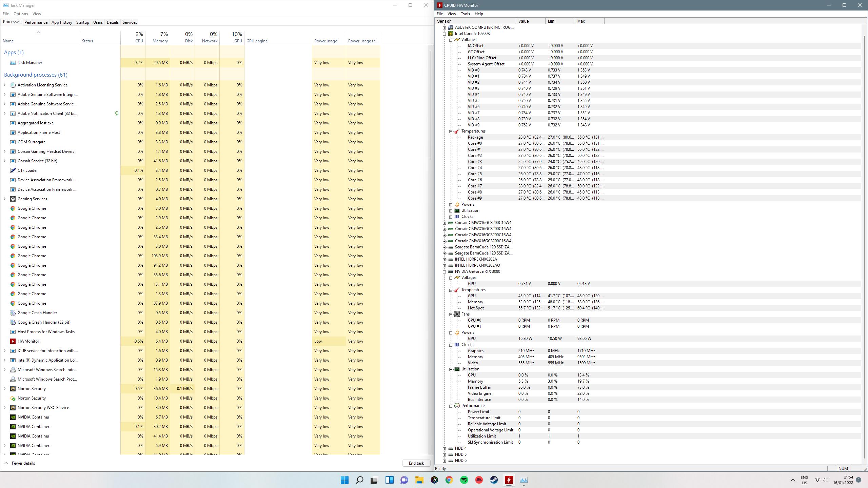This screenshot has height=488, width=868.
Task: Show hidden icons in system tray
Action: pos(793,480)
